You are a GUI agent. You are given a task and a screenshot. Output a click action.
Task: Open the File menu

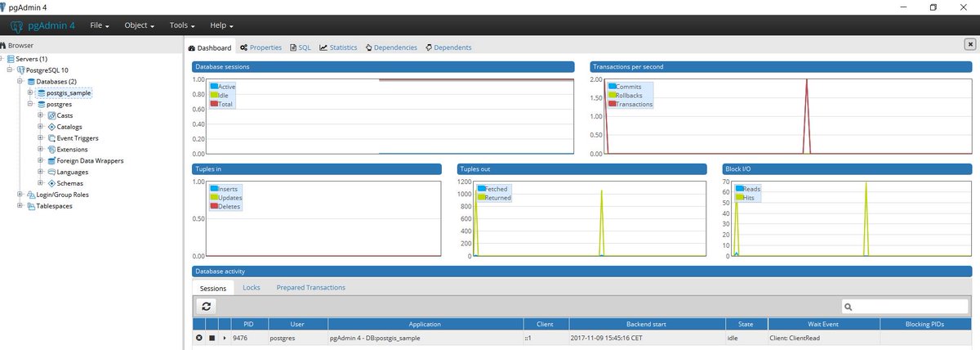click(x=100, y=25)
